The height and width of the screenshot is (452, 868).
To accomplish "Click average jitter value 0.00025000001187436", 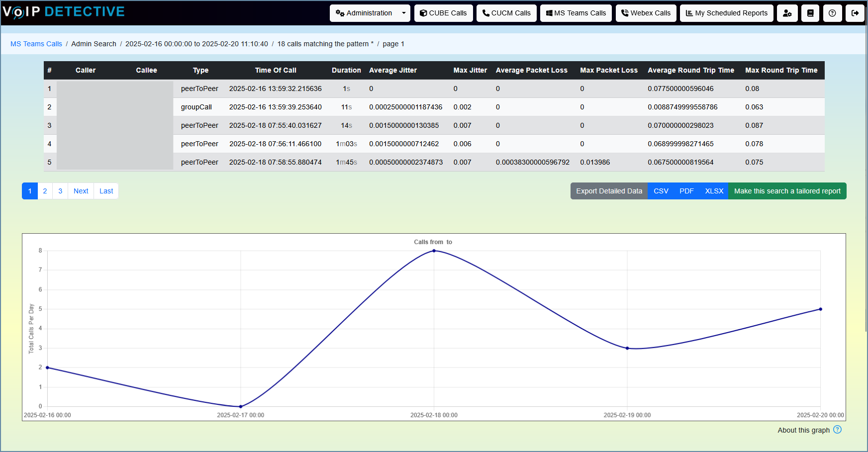I will coord(406,107).
